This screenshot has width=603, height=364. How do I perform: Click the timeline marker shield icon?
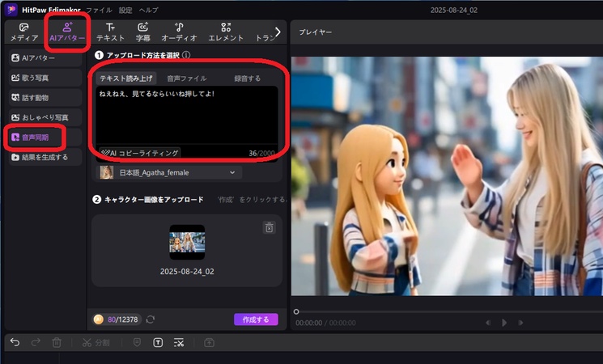pos(137,342)
